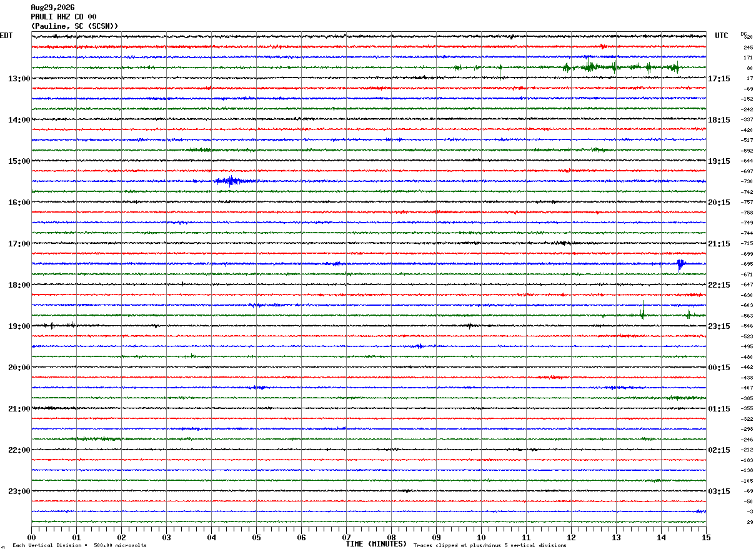Click the station title PAULI HHZ CO 00

(x=64, y=17)
